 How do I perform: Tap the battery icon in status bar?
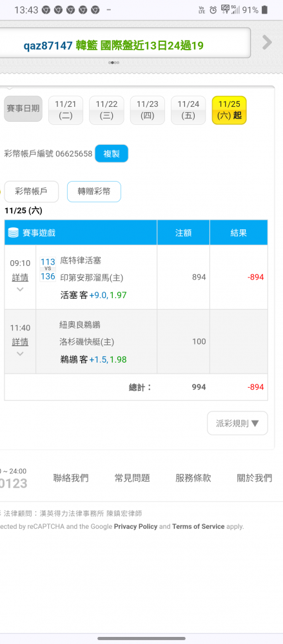coord(264,10)
